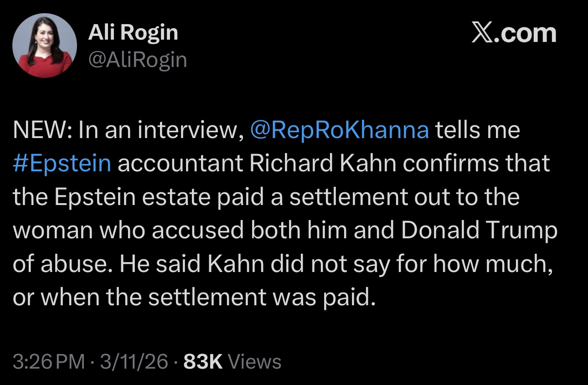Open the @RepRoKhanna mention
Image resolution: width=588 pixels, height=385 pixels.
point(340,130)
